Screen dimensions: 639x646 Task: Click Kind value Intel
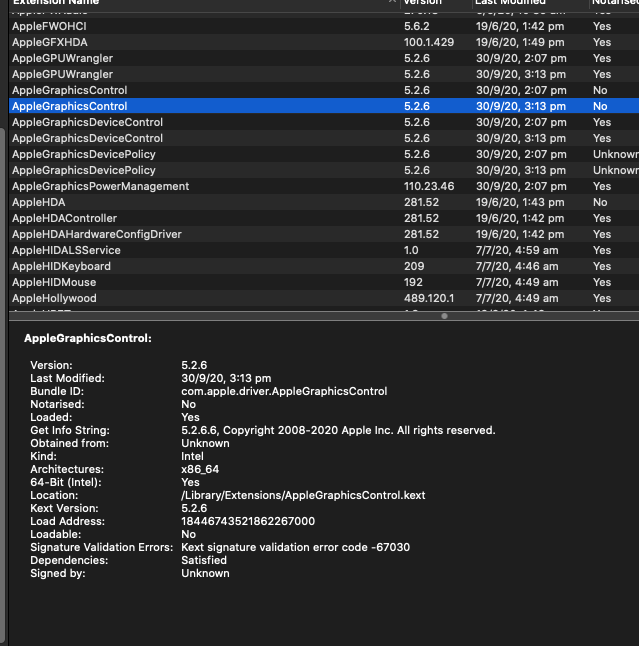(192, 456)
